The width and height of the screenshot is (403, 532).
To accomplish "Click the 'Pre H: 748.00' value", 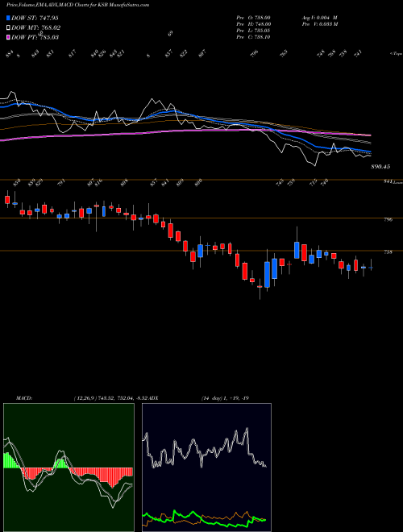I will 253,24.
